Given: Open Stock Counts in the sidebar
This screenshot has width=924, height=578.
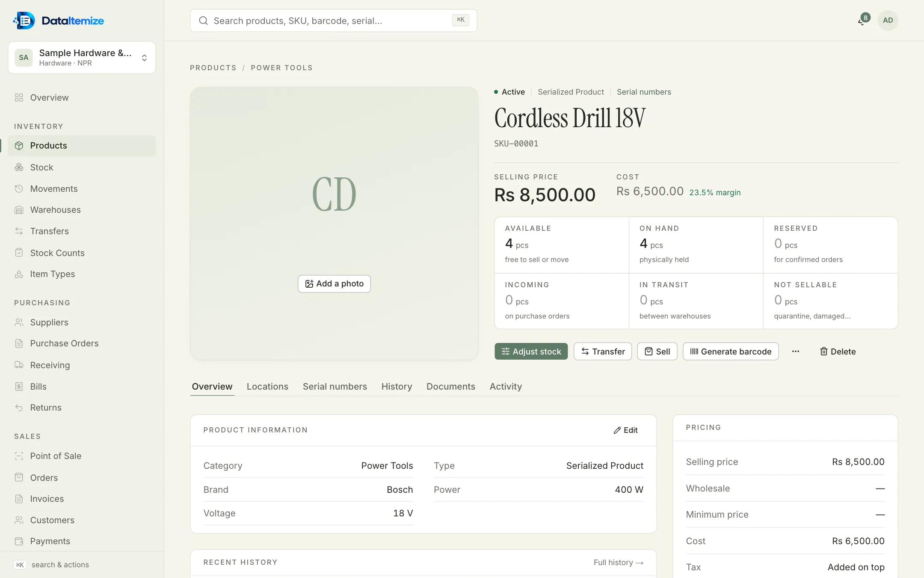Looking at the screenshot, I should pos(81,253).
